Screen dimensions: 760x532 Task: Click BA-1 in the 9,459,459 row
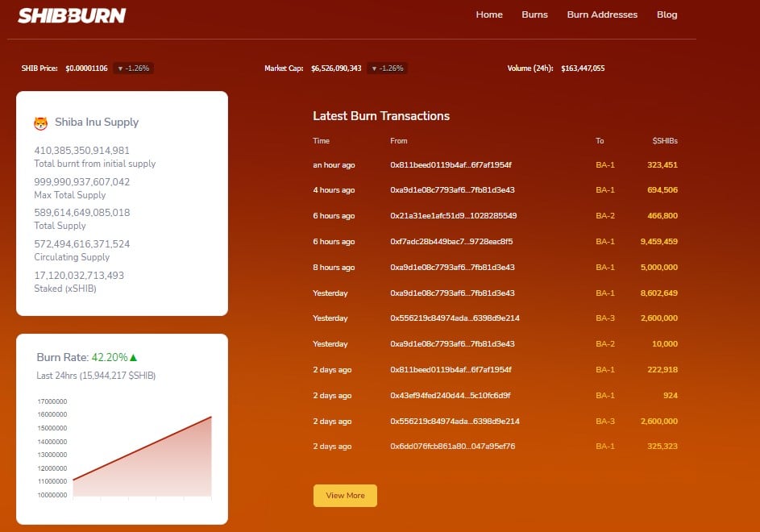tap(605, 241)
